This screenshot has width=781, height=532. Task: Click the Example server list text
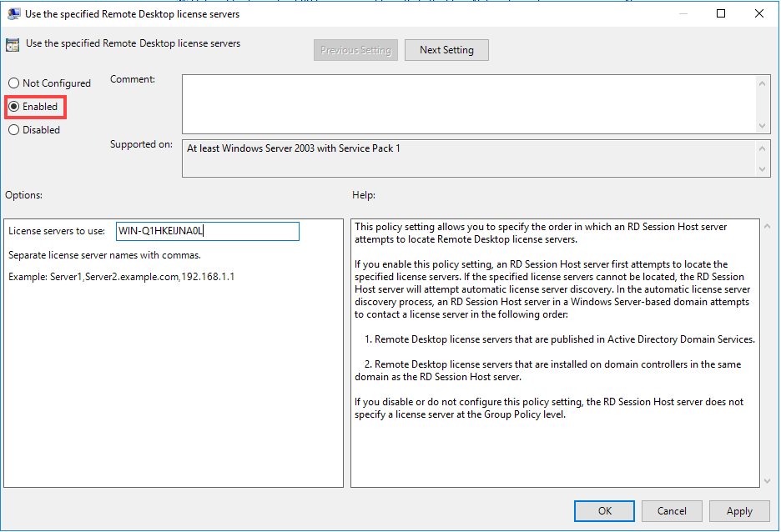(x=122, y=277)
